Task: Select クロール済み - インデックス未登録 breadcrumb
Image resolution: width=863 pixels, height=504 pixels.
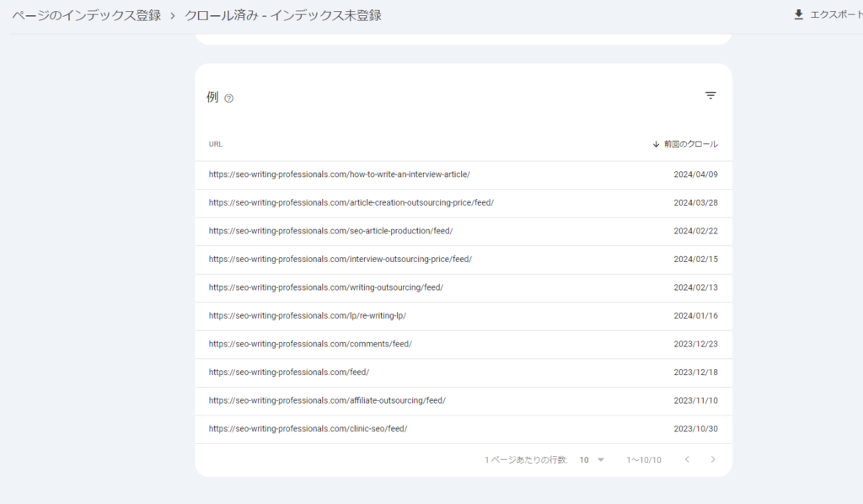Action: pos(284,13)
